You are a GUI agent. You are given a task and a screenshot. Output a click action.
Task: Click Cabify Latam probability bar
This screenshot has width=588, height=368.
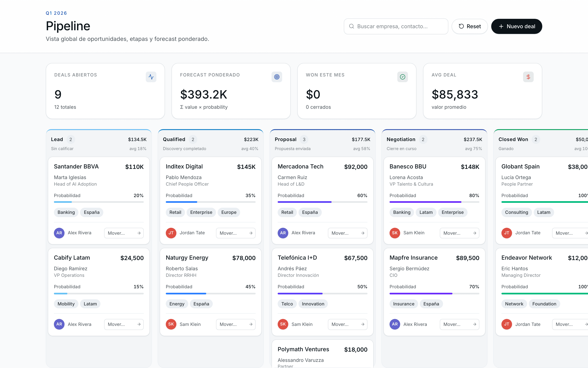pos(99,294)
